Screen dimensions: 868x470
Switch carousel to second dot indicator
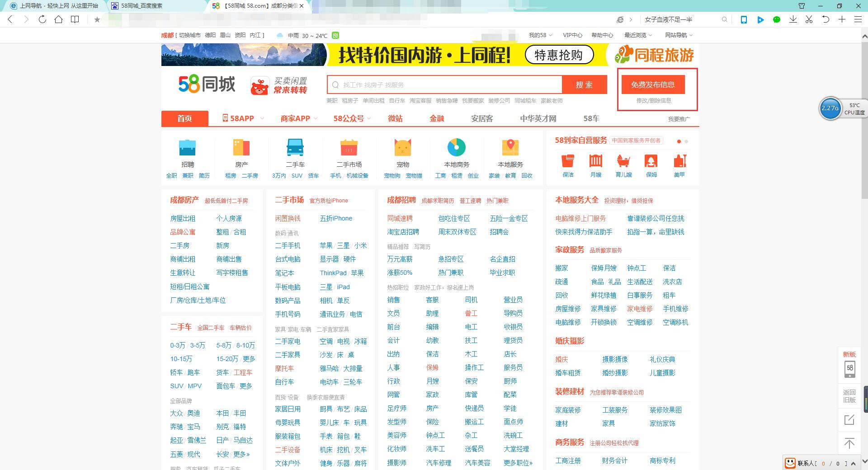[x=686, y=141]
